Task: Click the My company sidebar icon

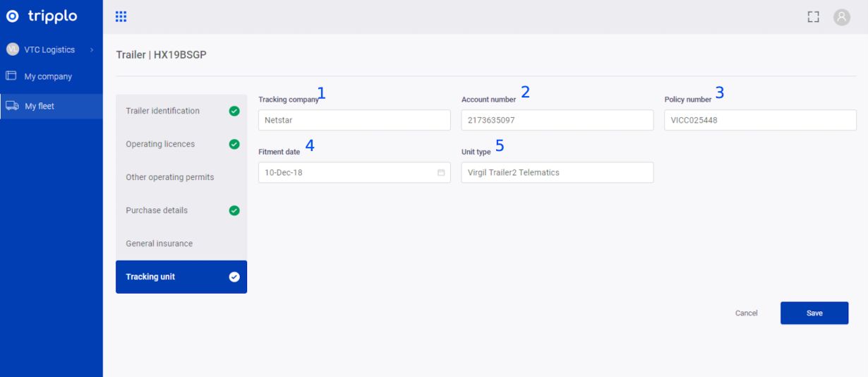Action: 11,76
